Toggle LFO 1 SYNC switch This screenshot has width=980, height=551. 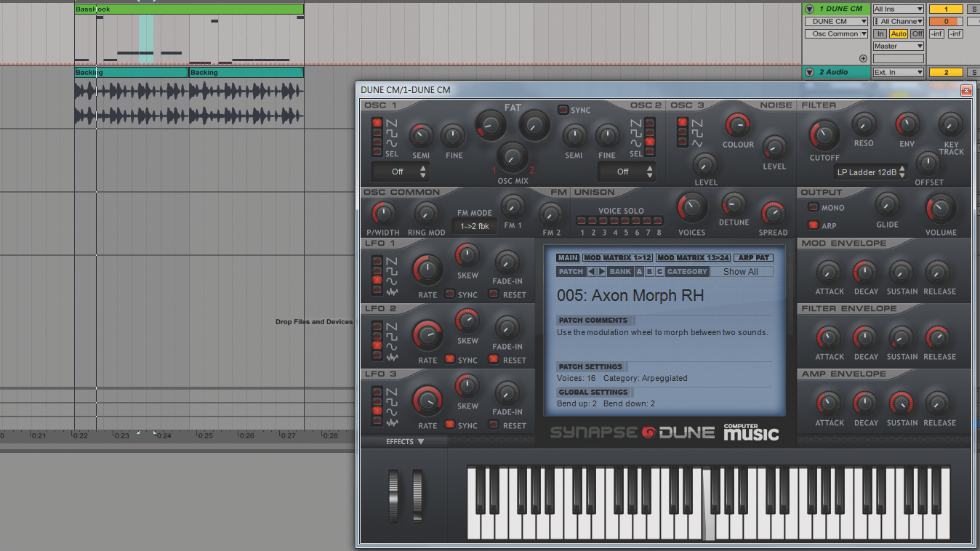450,294
